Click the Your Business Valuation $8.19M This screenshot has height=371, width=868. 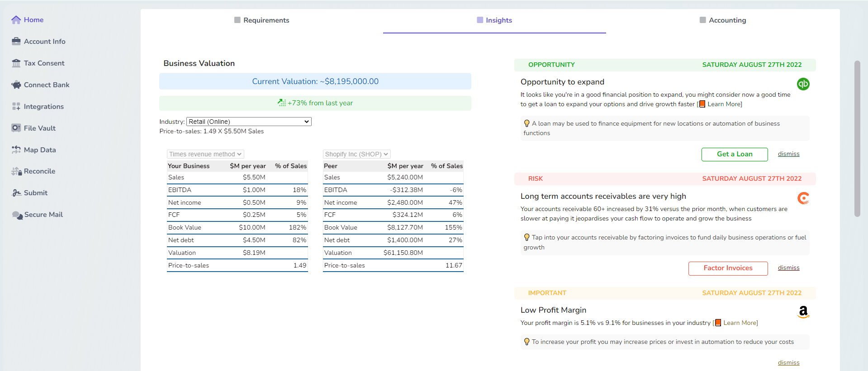tap(254, 253)
